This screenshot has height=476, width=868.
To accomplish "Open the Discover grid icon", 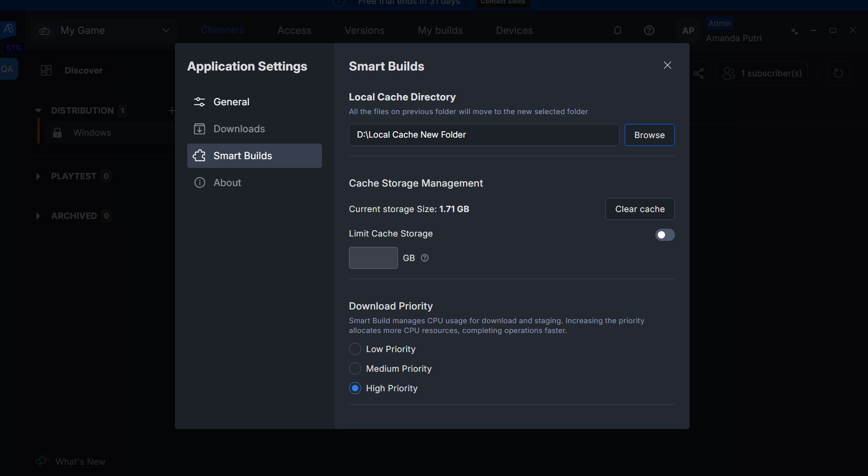I will point(46,71).
